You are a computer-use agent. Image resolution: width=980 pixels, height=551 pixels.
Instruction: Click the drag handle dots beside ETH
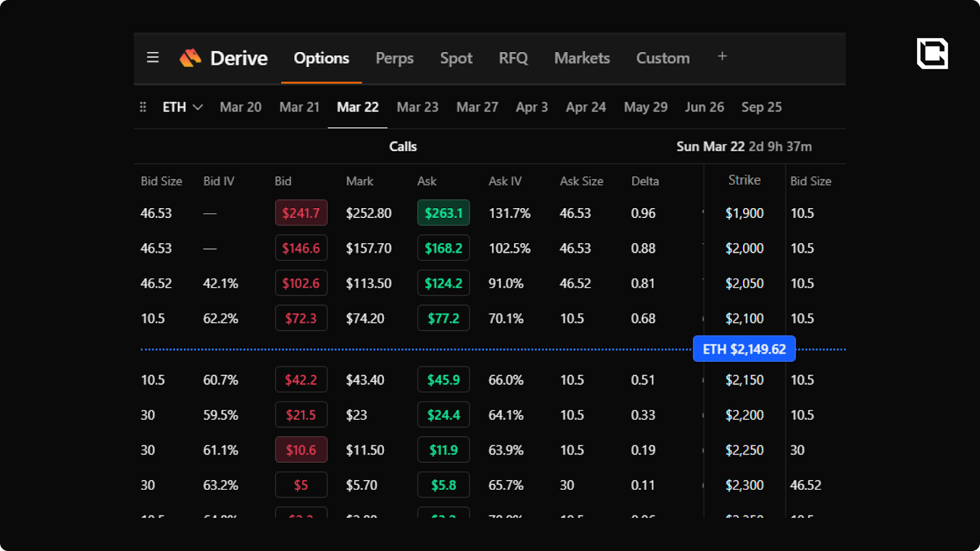pos(143,107)
